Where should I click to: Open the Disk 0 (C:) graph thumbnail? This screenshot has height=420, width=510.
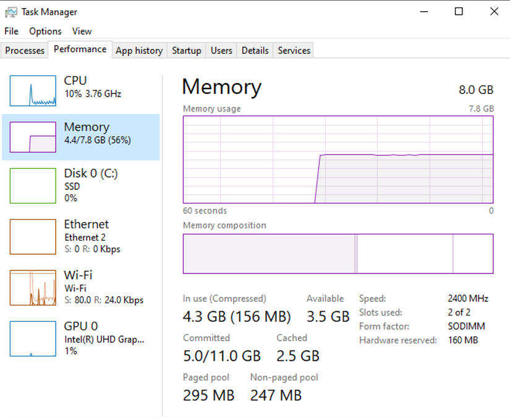click(33, 185)
